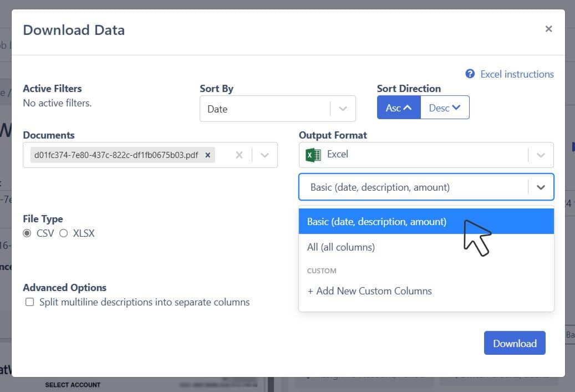Click the 'No active filters.' text
This screenshot has height=392, width=575.
click(57, 103)
